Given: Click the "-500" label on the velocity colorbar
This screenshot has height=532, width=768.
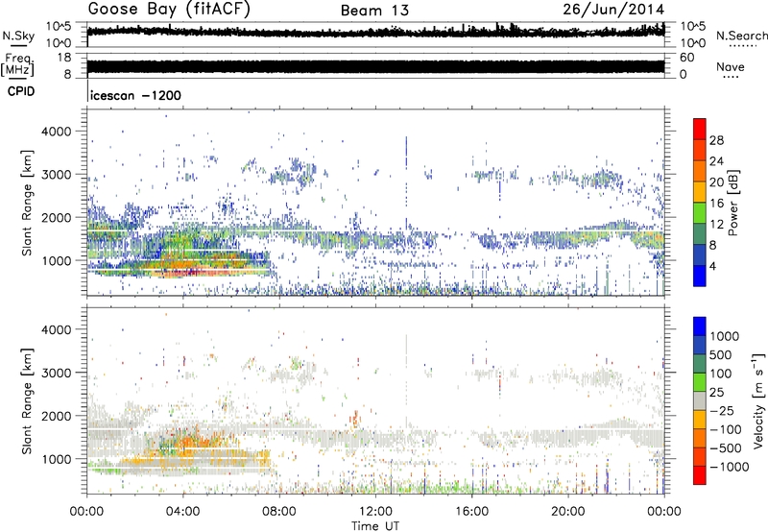Looking at the screenshot, I should [x=726, y=448].
